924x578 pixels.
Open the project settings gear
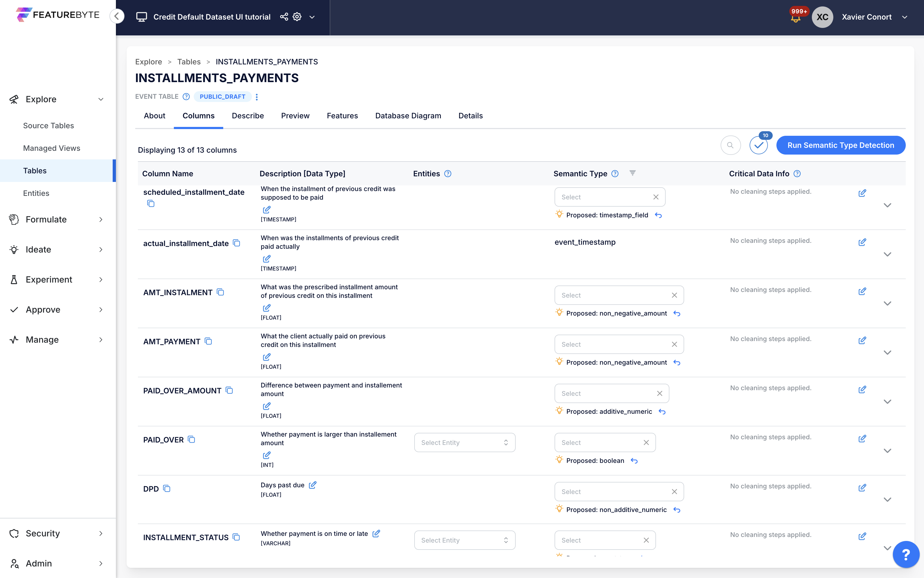tap(297, 17)
